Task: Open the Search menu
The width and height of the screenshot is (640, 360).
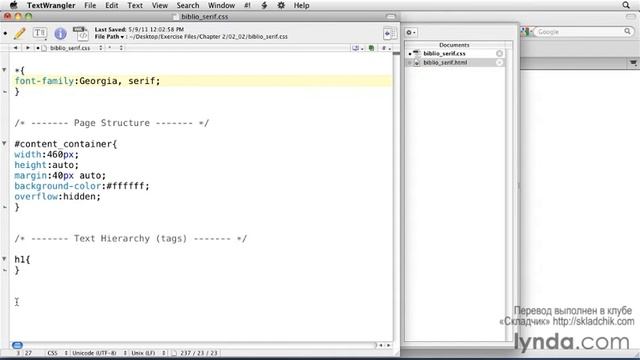Action: click(188, 5)
